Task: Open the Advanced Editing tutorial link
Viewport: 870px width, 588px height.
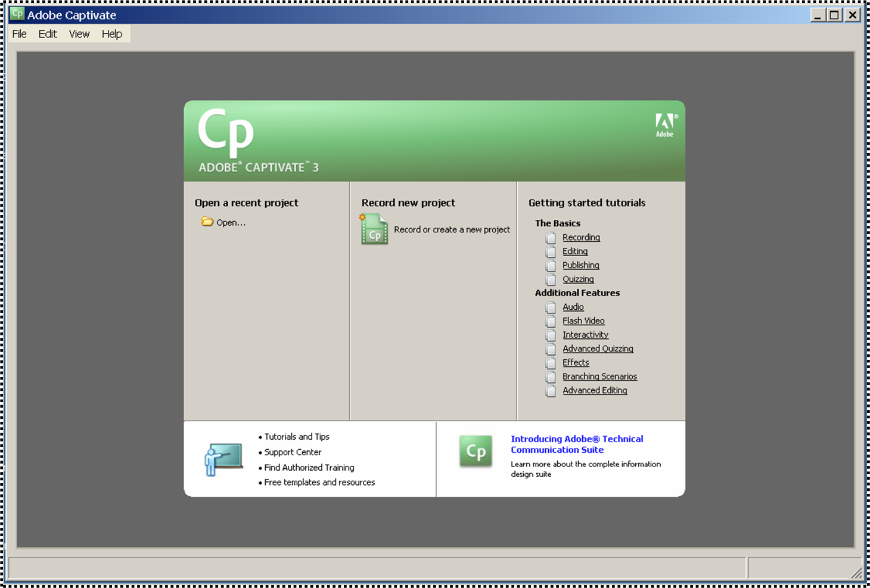Action: pos(595,390)
